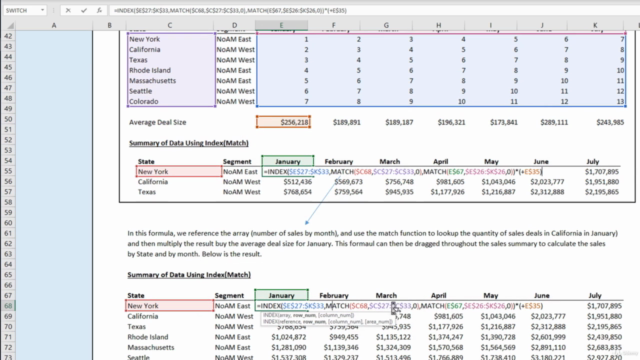Select column H header
640x360 pixels.
click(x=438, y=25)
